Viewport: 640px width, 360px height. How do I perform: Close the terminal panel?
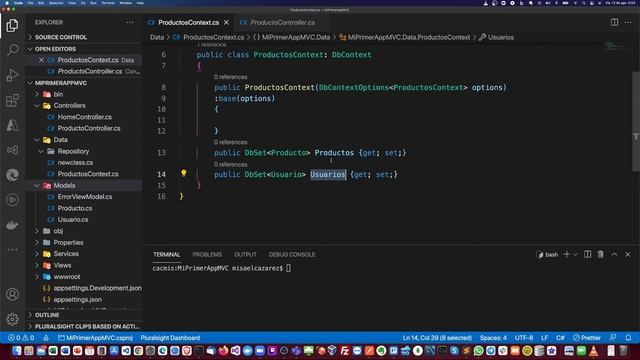(628, 254)
